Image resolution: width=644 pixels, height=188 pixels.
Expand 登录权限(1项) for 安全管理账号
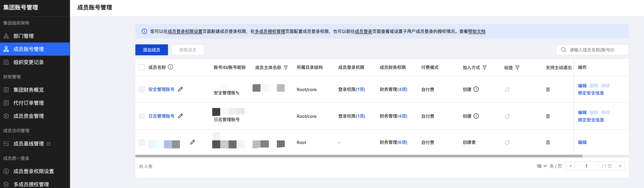[x=360, y=89]
